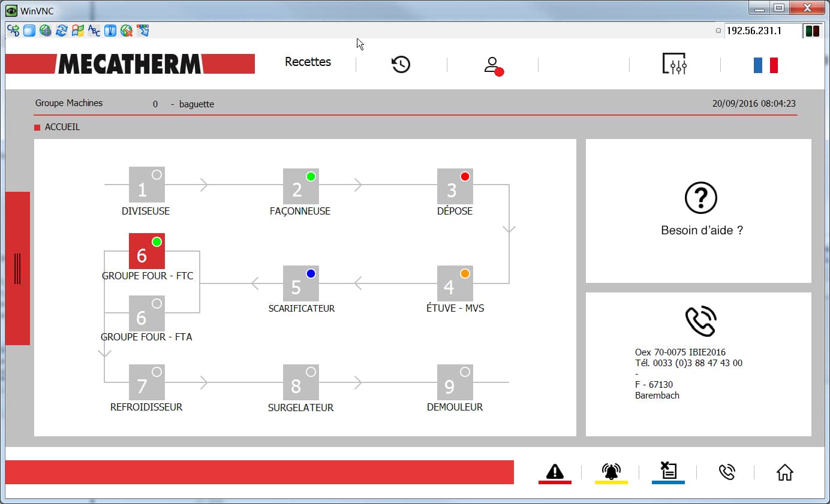Click the 'Oex 70-0075 IBIE2016' text
The image size is (830, 504).
click(x=680, y=352)
